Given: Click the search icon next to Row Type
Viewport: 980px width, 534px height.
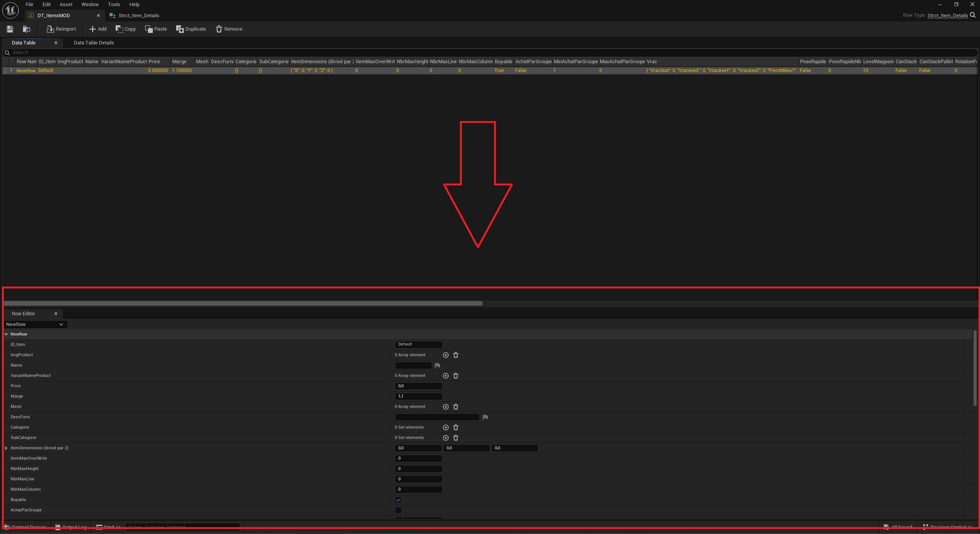Looking at the screenshot, I should pyautogui.click(x=973, y=15).
